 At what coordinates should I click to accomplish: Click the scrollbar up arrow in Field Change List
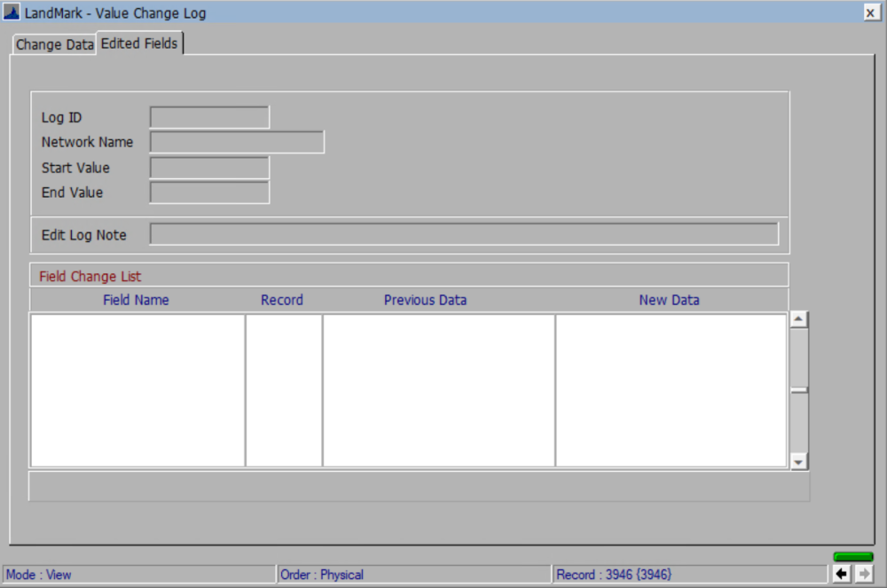click(797, 318)
